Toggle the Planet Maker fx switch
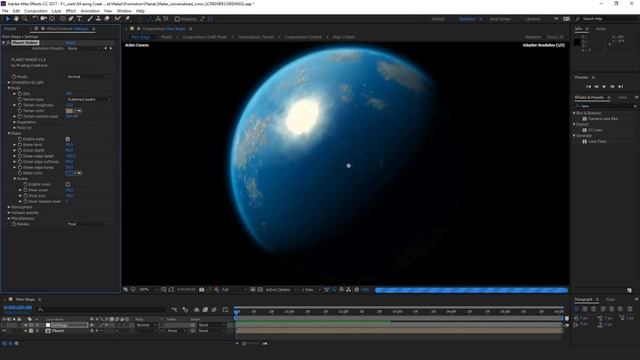 click(8, 43)
